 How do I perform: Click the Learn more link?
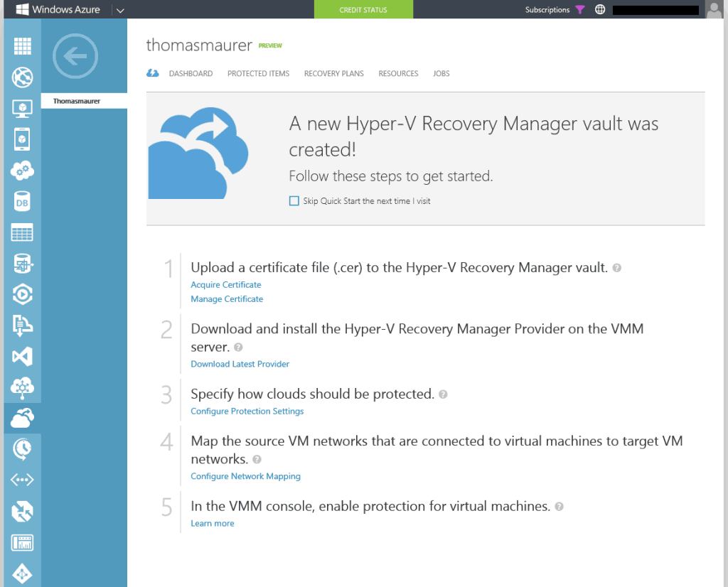(212, 524)
